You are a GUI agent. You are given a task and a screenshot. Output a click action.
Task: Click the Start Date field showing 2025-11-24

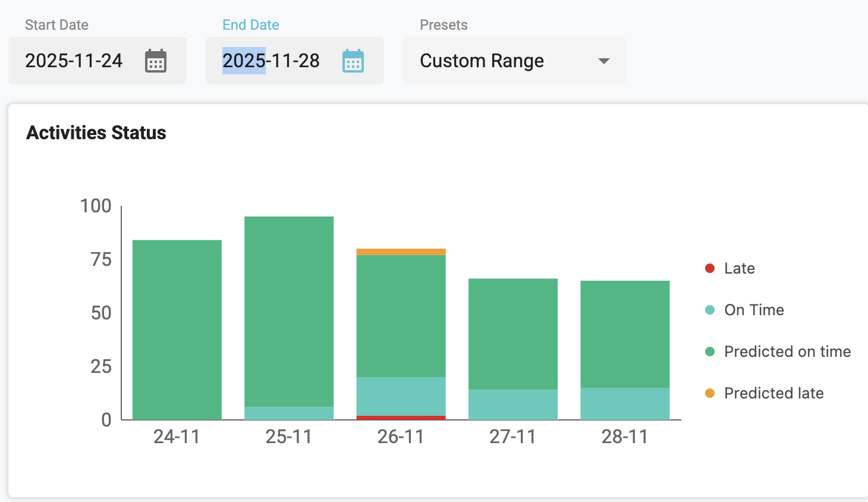74,61
